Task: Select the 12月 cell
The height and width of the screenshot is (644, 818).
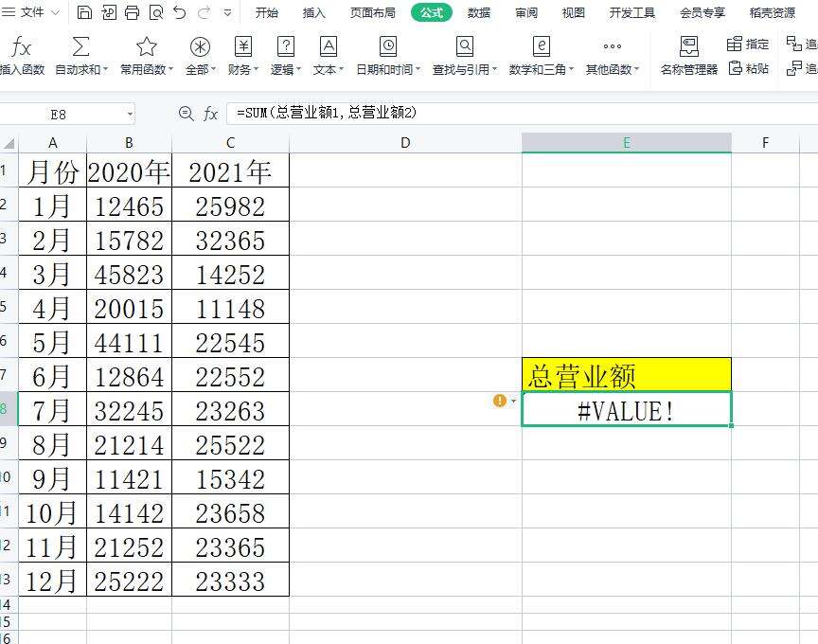Action: click(x=53, y=580)
